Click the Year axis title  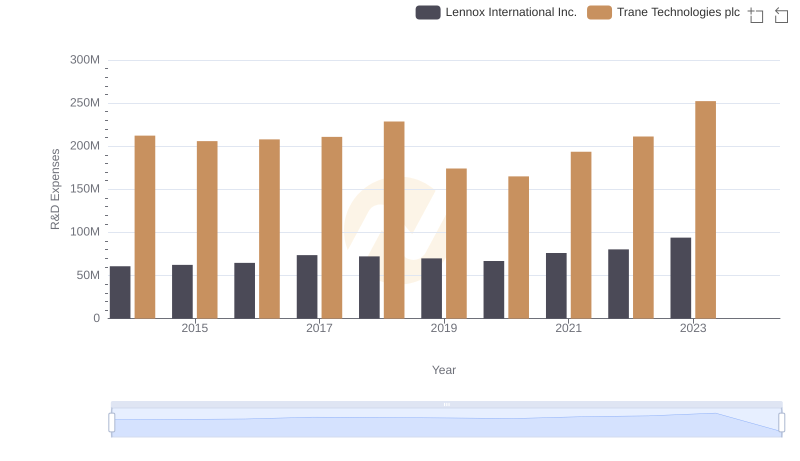[x=444, y=370]
